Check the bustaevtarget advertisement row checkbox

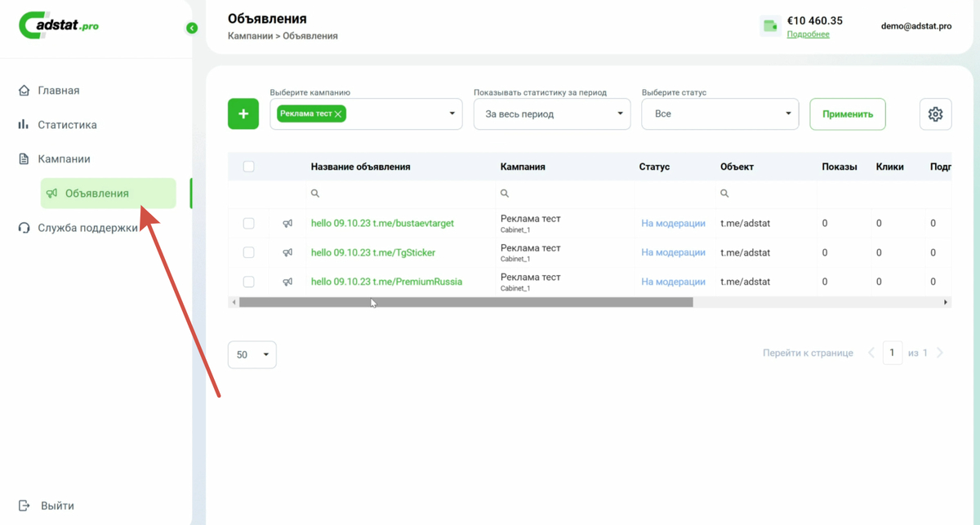click(249, 224)
